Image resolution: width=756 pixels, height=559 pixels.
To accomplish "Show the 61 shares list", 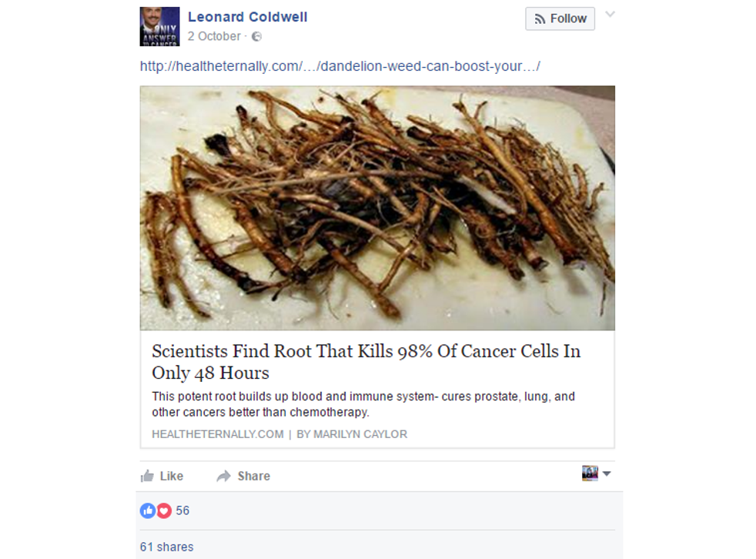I will click(x=166, y=547).
